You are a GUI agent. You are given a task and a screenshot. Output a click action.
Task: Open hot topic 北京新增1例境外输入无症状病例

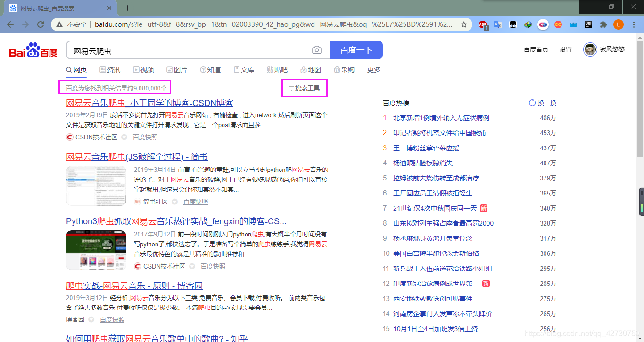click(441, 118)
